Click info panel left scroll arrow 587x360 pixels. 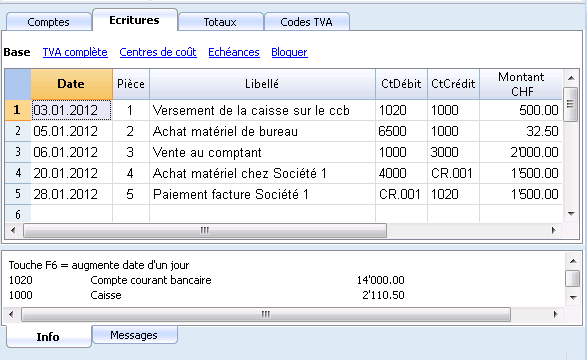[x=11, y=314]
